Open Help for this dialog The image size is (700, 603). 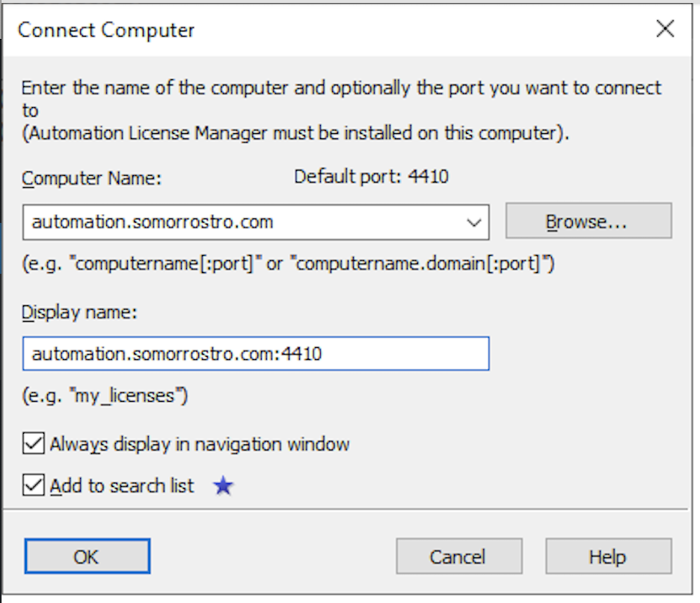coord(607,557)
